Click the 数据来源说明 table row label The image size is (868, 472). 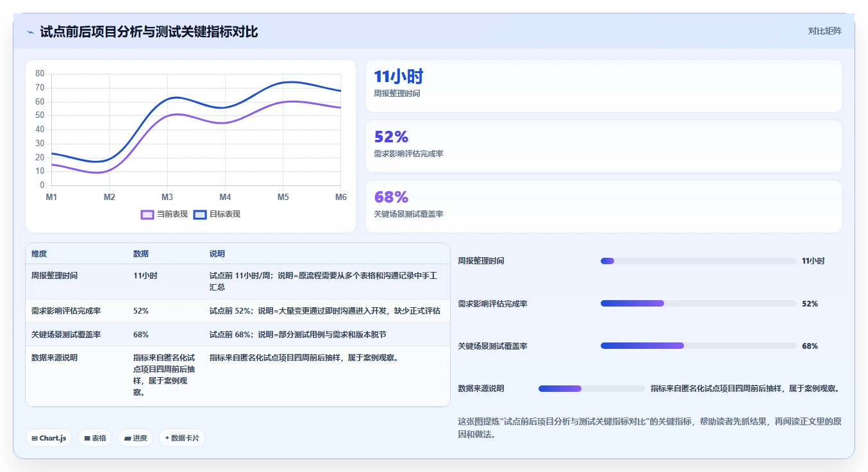[54, 358]
